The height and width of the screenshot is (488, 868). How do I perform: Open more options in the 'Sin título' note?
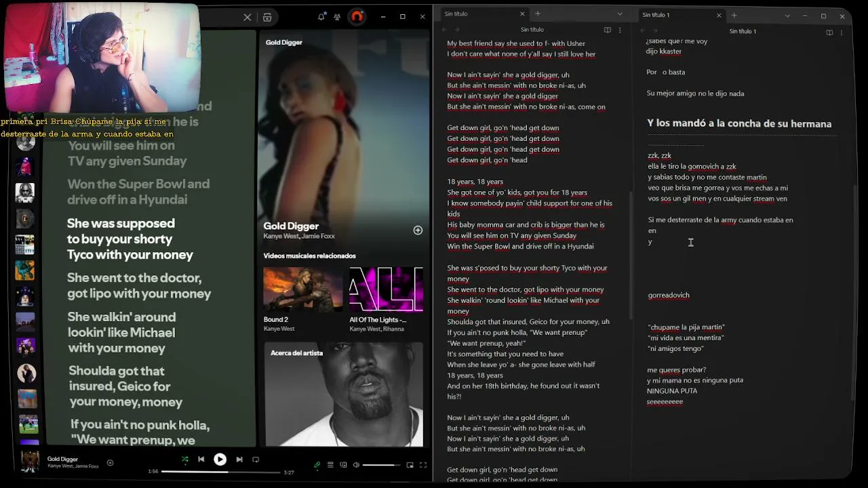coord(620,30)
